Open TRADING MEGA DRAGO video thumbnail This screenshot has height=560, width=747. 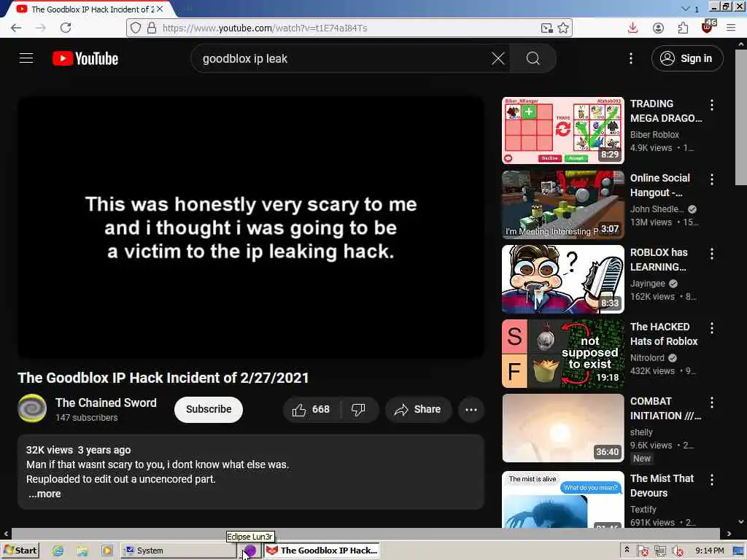[x=562, y=130]
